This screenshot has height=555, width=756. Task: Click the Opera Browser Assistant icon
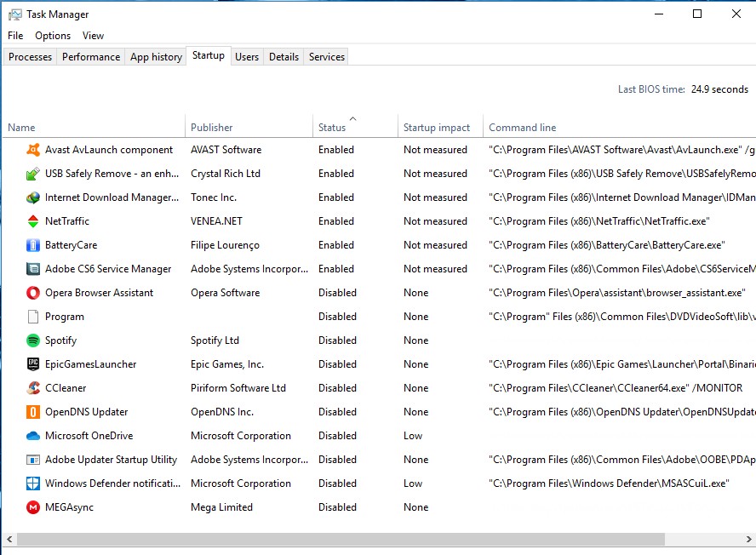33,293
